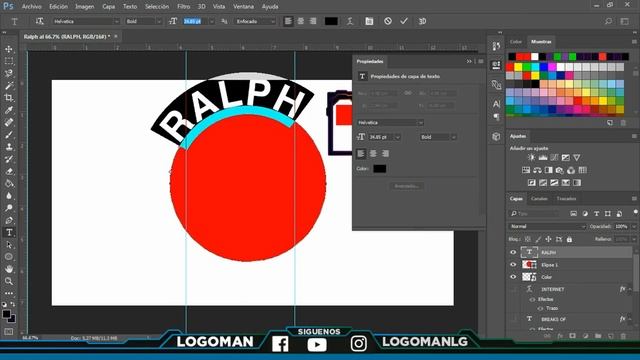Image resolution: width=640 pixels, height=360 pixels.
Task: Cancel current text edits in options bar
Action: [388, 21]
